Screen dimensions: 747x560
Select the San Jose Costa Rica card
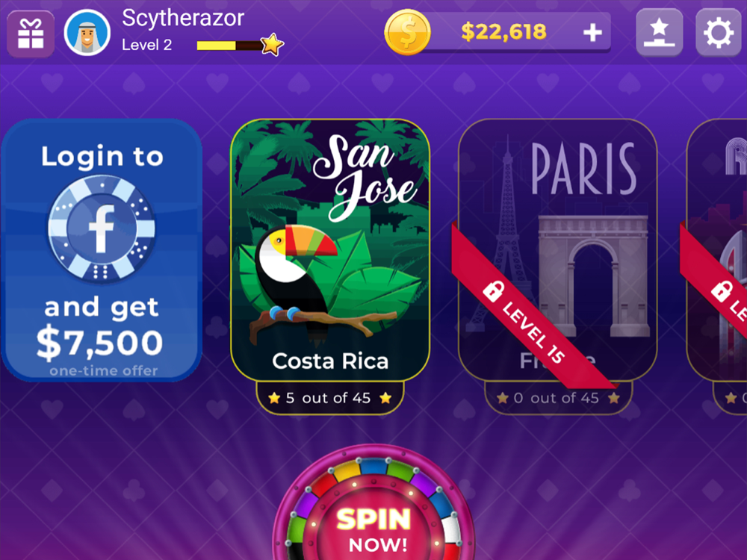330,250
